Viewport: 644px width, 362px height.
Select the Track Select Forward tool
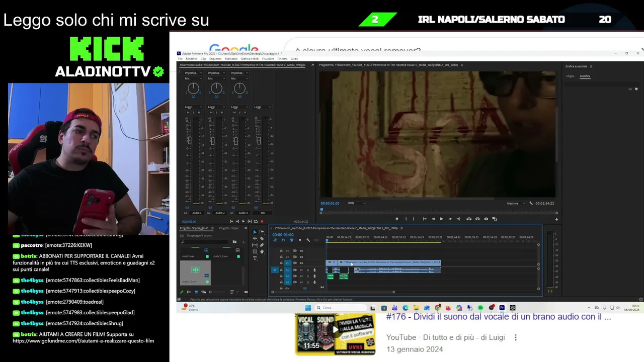tap(262, 232)
